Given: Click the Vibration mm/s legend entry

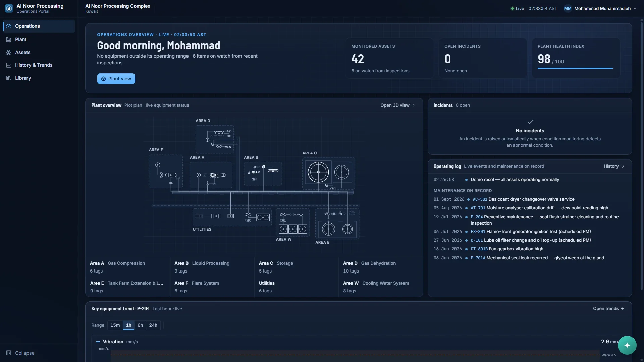Looking at the screenshot, I should (117, 342).
